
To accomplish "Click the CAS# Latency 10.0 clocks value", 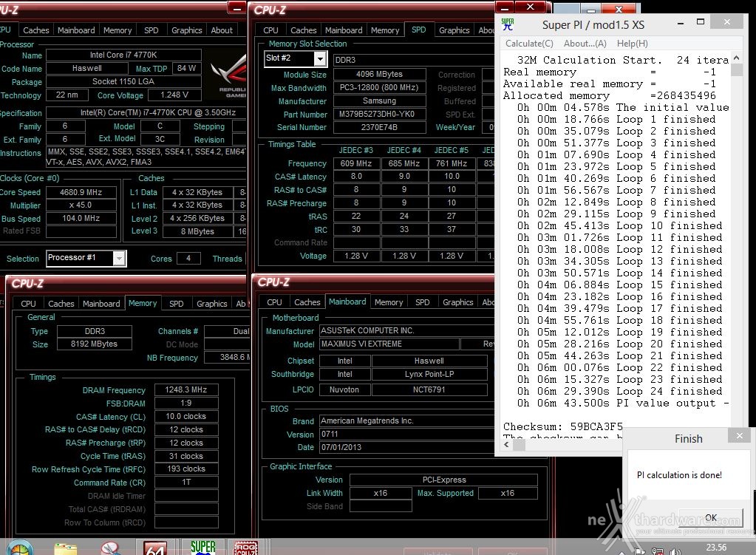I will coord(186,415).
